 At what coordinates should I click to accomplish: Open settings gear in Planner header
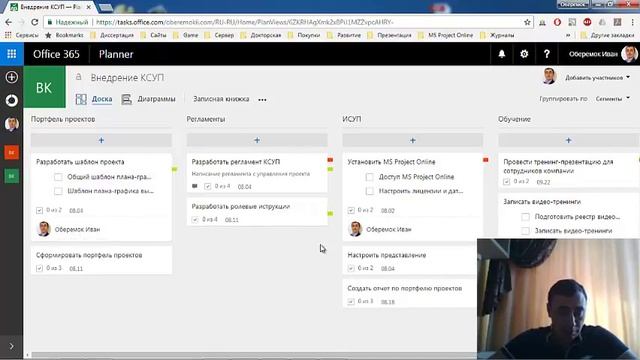pos(524,54)
